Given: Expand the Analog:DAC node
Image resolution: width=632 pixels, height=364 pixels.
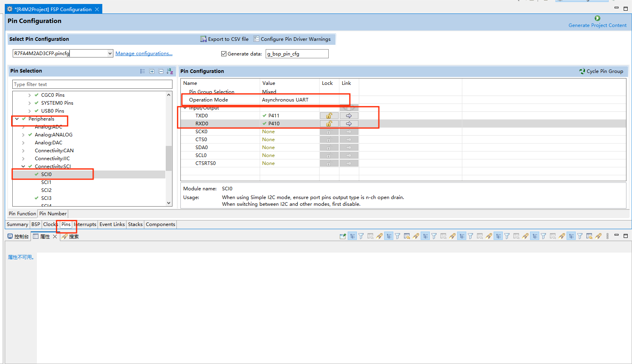Looking at the screenshot, I should tap(23, 143).
